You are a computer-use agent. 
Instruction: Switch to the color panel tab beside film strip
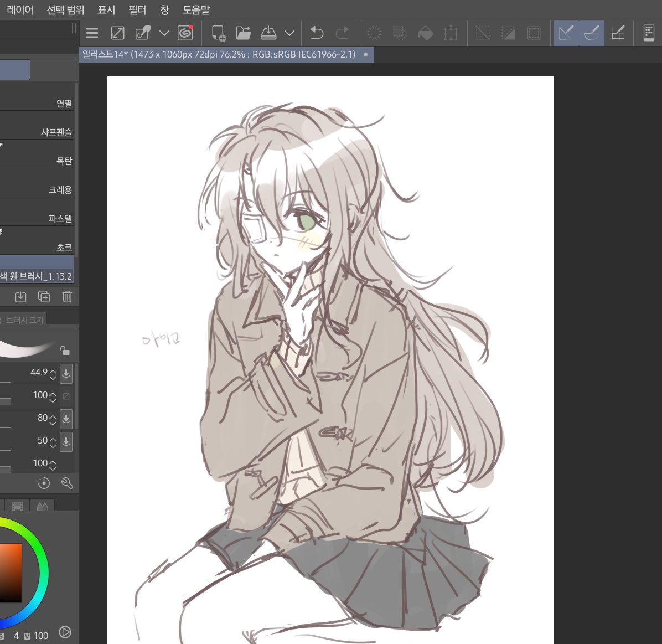point(42,506)
